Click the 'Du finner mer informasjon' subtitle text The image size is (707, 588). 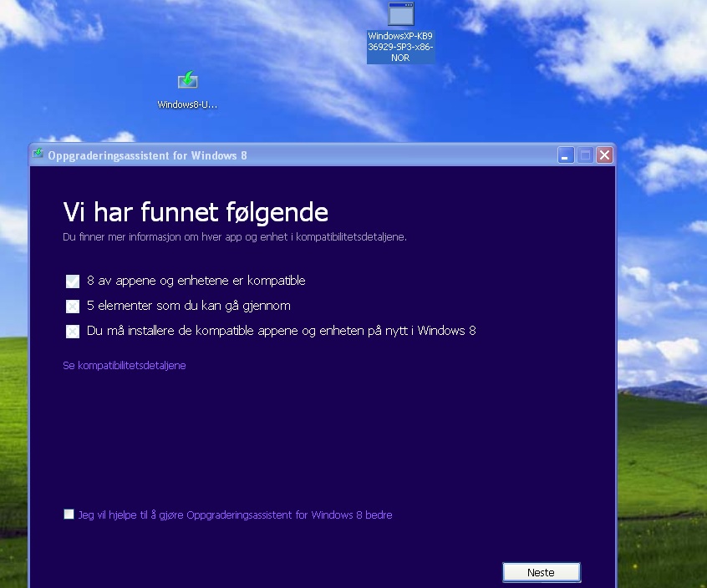235,237
